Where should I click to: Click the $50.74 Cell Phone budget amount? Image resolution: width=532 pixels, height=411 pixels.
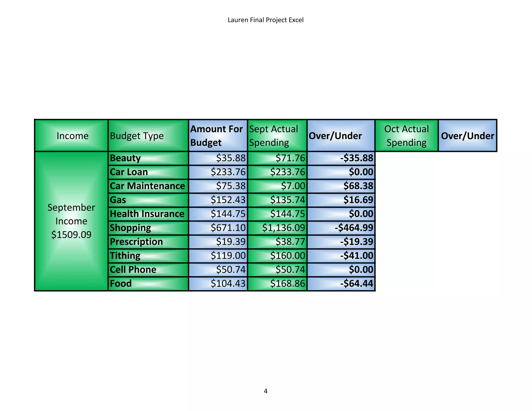tap(218, 270)
